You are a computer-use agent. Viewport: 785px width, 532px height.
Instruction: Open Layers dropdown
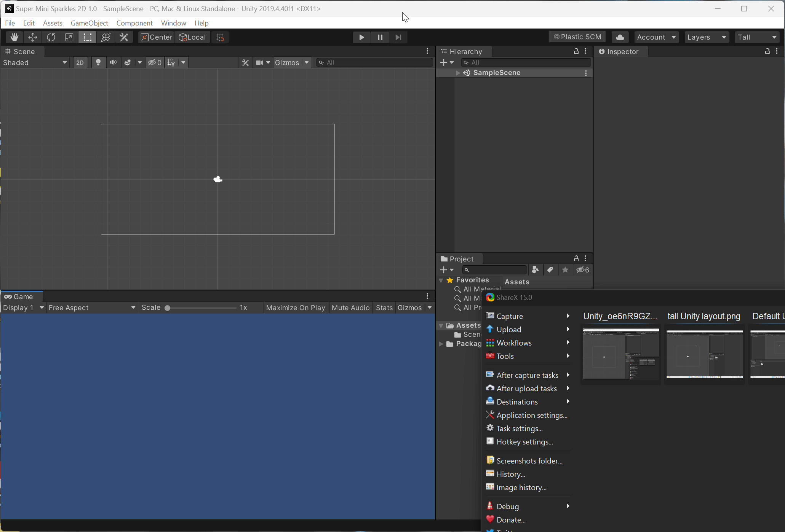pos(707,37)
